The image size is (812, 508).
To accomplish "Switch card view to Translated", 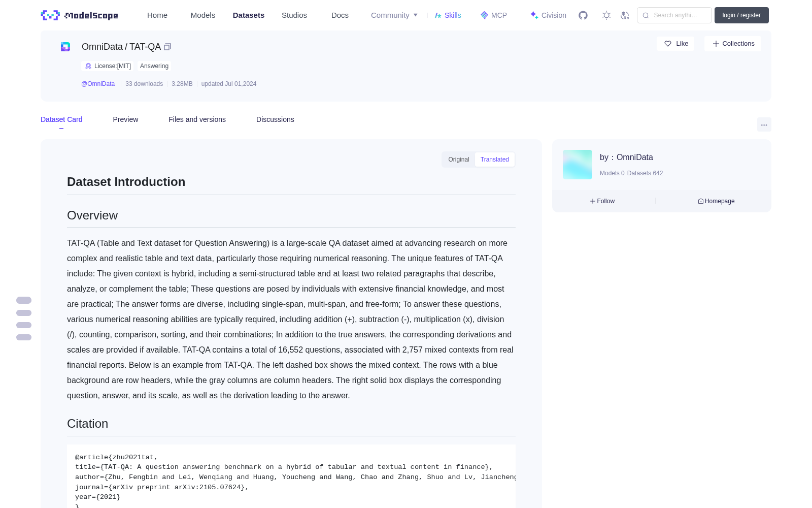I will [x=495, y=160].
